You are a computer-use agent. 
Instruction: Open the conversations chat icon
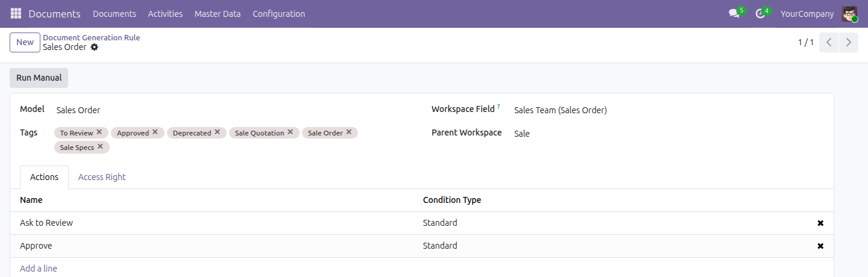734,13
